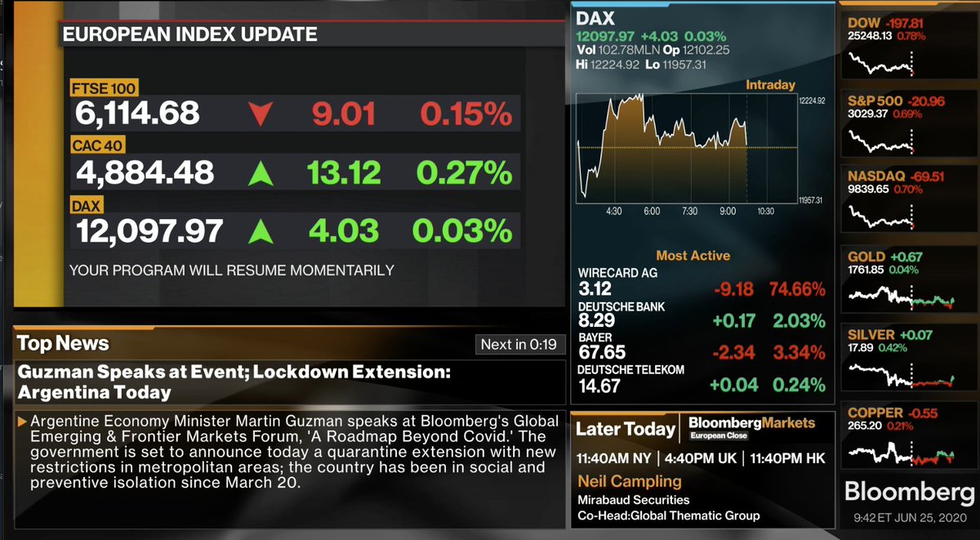Click the Top News heading
The height and width of the screenshot is (540, 980).
63,344
